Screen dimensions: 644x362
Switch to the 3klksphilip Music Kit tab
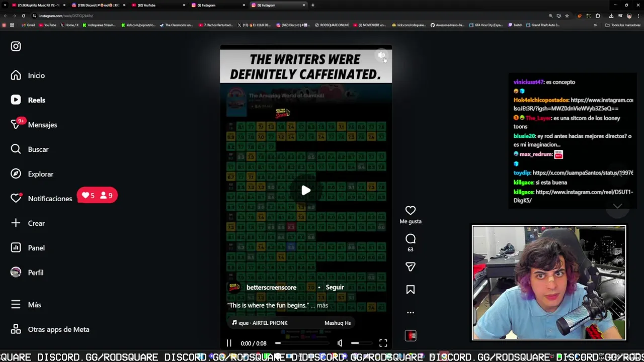coord(38,5)
